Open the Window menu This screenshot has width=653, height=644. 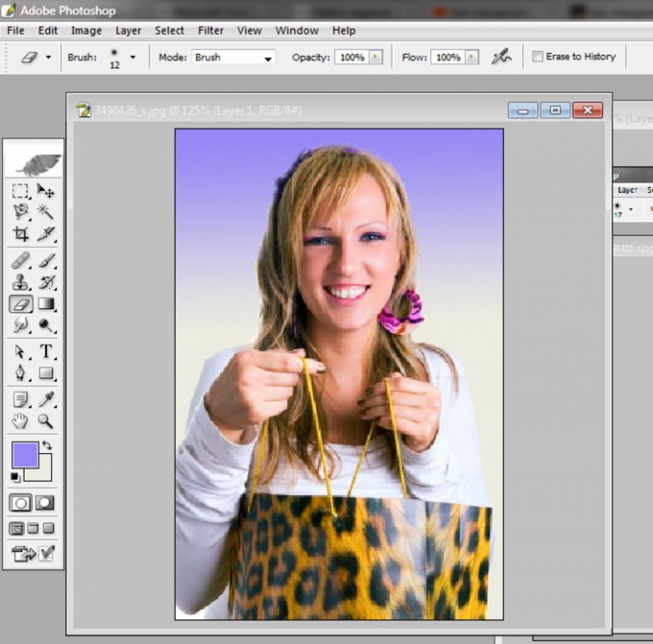[x=297, y=31]
